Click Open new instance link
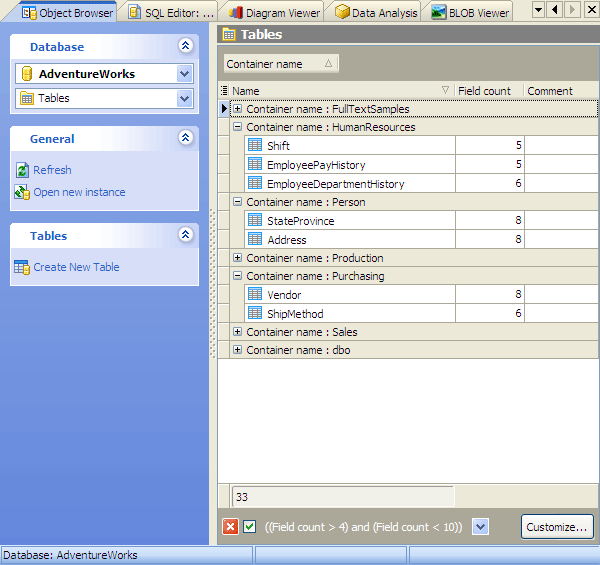600x565 pixels. pos(79,192)
